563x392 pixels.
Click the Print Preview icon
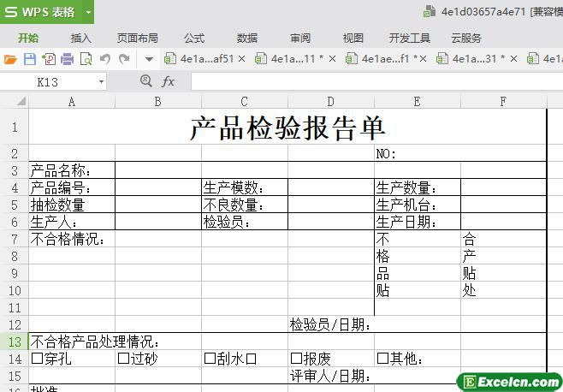[86, 59]
